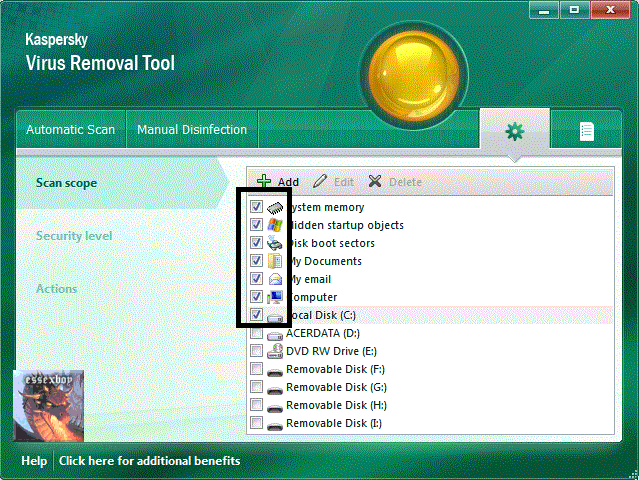Screen dimensions: 639x480
Task: Click the Hidden startup objects Windows icon
Action: 275,225
